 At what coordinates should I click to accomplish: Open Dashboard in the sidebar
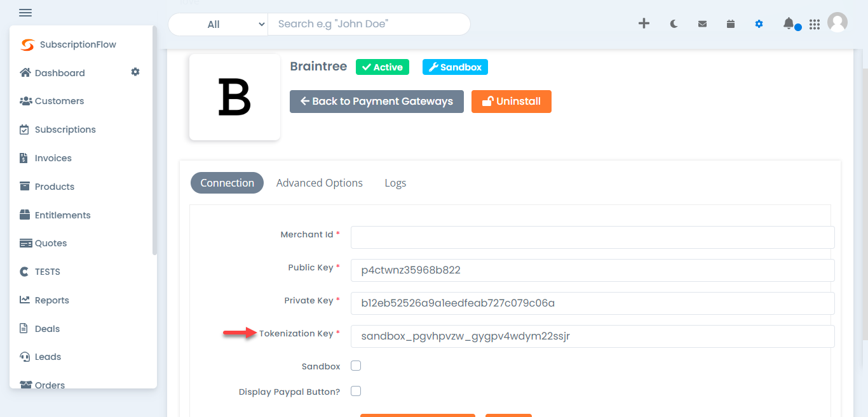click(x=60, y=73)
